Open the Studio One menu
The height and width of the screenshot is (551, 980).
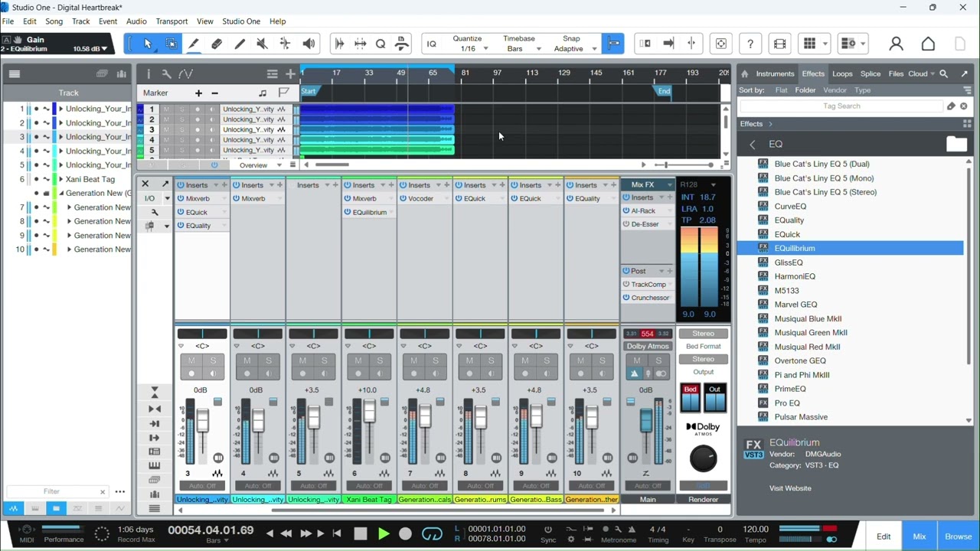241,21
